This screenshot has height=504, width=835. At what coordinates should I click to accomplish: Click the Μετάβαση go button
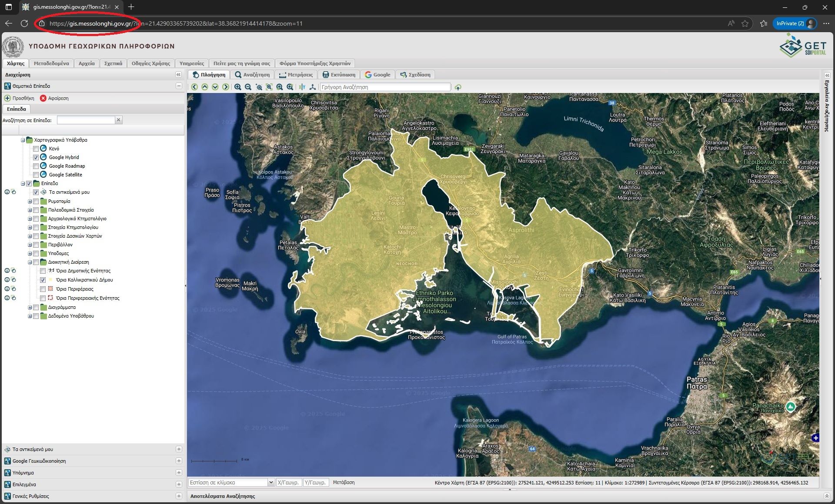pos(344,482)
